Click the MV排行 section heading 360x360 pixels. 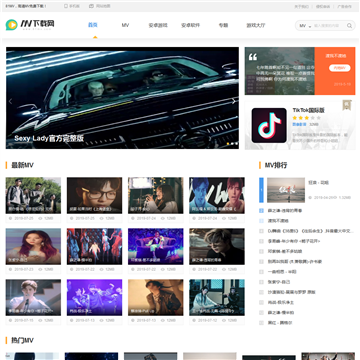(276, 165)
